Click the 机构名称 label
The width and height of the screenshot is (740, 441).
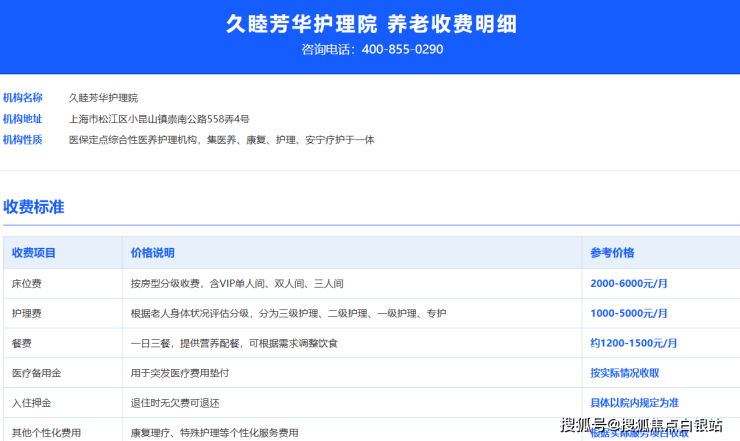23,98
